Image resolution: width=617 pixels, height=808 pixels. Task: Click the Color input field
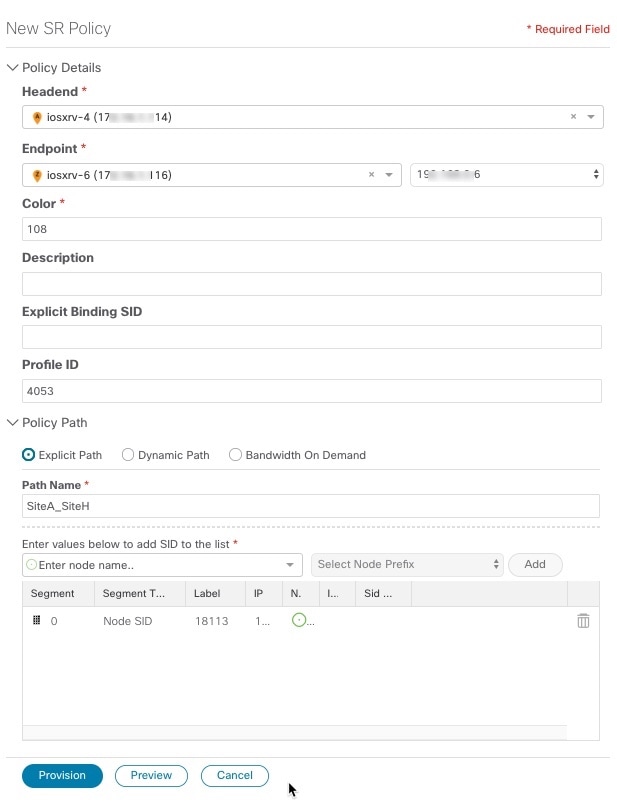pyautogui.click(x=311, y=229)
